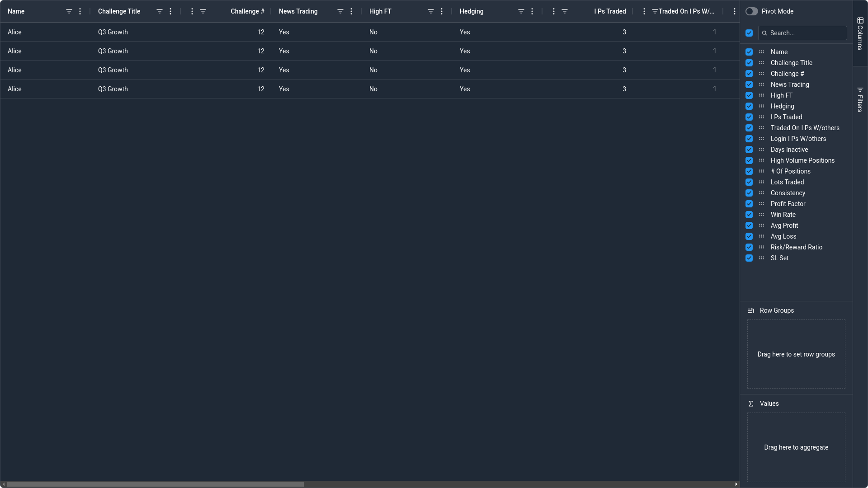Sort by the Challenge # header
Viewport: 868px width, 488px height.
pyautogui.click(x=247, y=11)
